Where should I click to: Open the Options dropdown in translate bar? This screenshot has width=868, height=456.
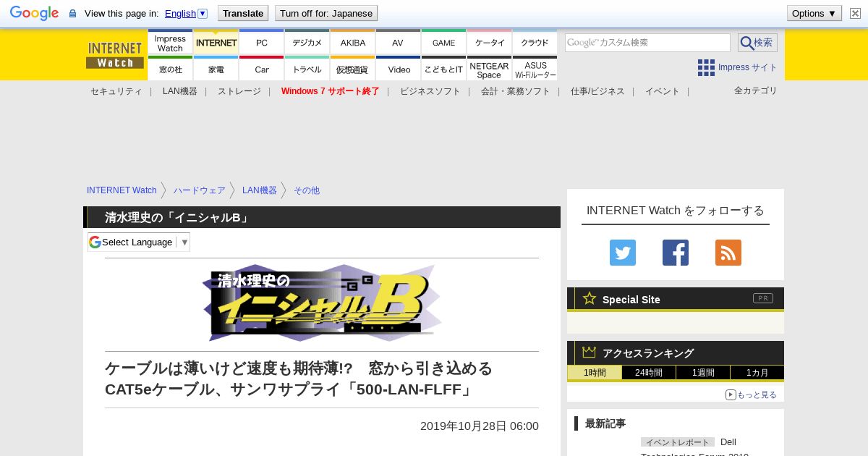point(814,13)
